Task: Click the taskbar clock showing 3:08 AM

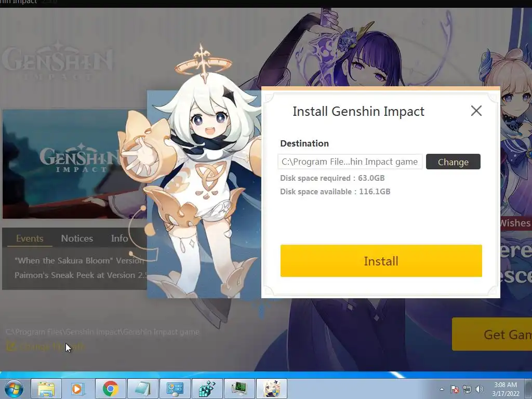Action: 506,389
